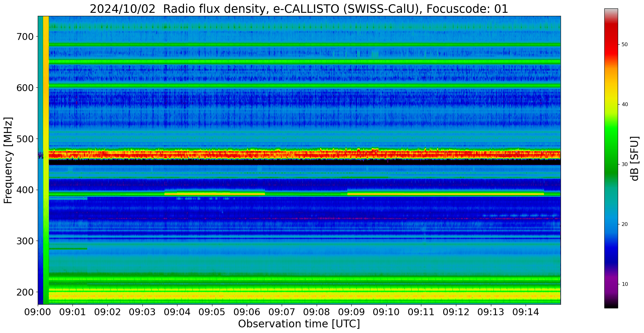Click the 09:09 time tick label
Screen dimensions: 644x333
352,312
